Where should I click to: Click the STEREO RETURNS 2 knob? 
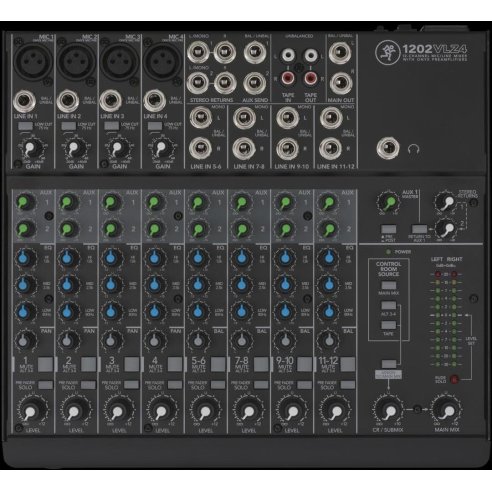click(x=447, y=229)
